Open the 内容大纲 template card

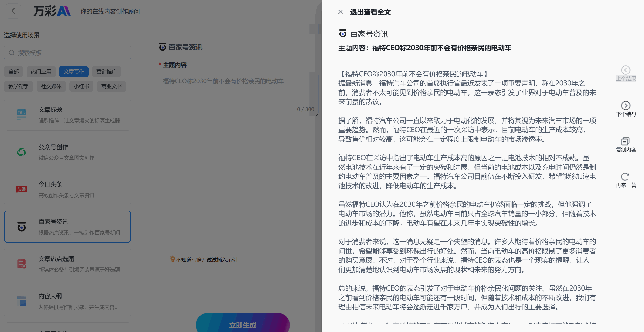pos(68,301)
